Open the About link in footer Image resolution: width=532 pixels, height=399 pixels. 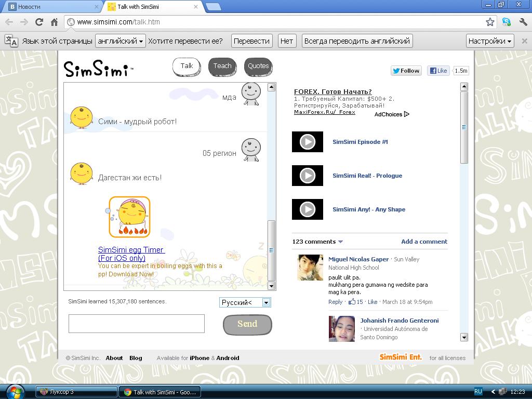[114, 358]
